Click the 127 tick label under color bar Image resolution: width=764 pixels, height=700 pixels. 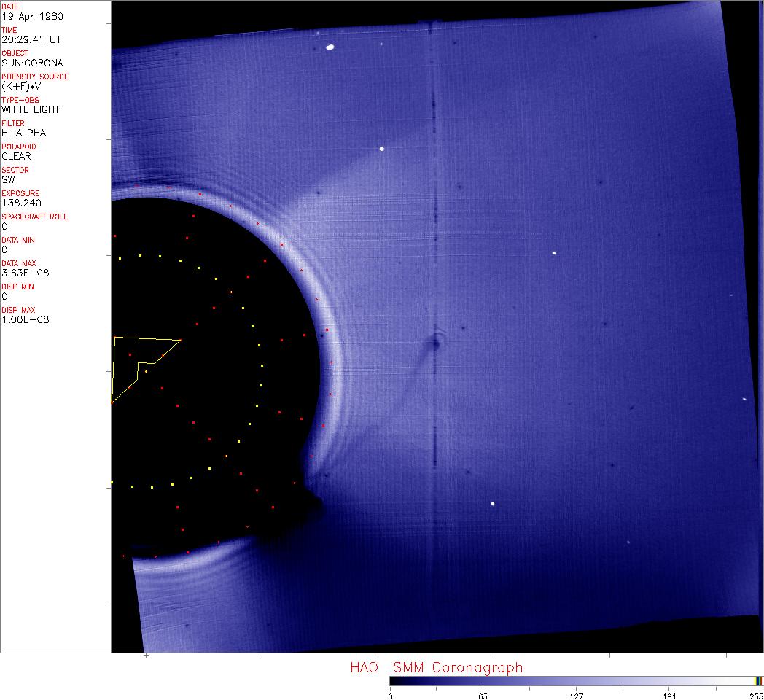(576, 696)
